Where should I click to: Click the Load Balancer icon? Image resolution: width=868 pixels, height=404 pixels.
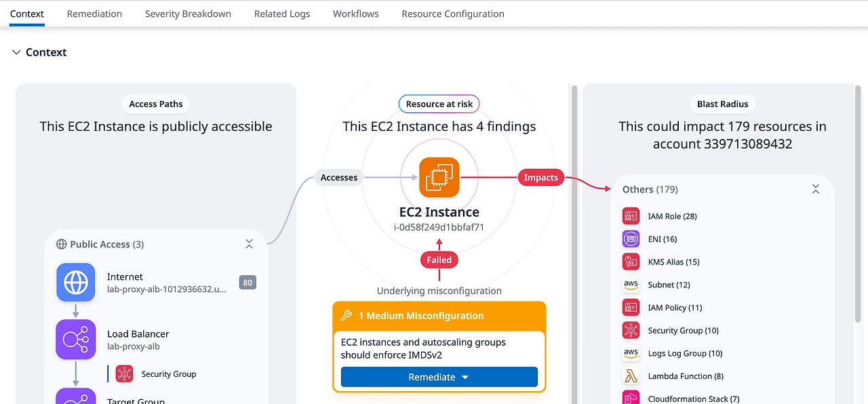click(x=75, y=340)
